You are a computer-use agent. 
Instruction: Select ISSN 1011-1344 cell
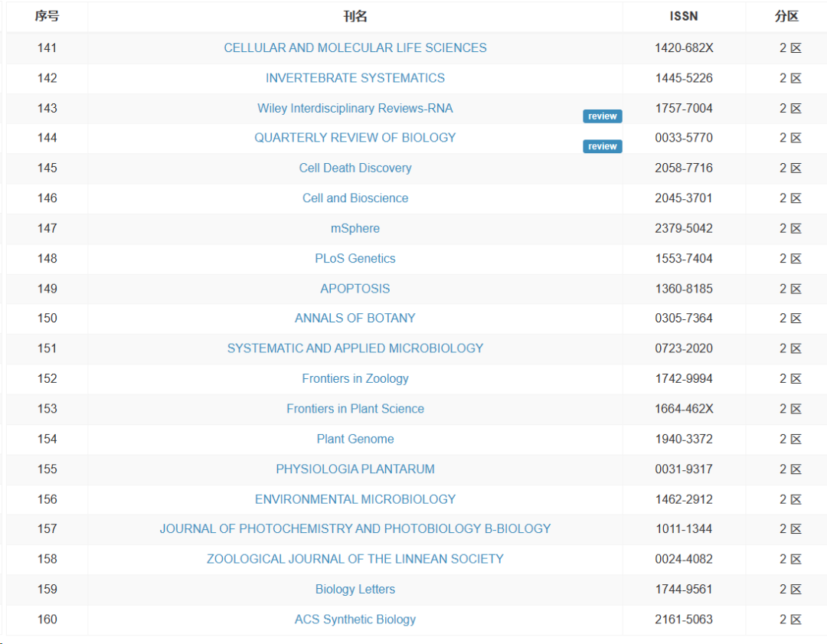684,528
